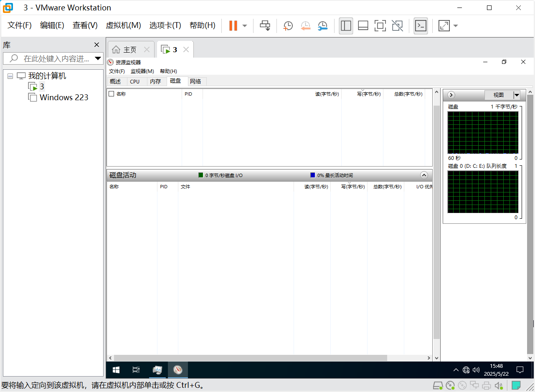The width and height of the screenshot is (535, 392).
Task: Click the active CD/DVD device status icon
Action: 450,385
